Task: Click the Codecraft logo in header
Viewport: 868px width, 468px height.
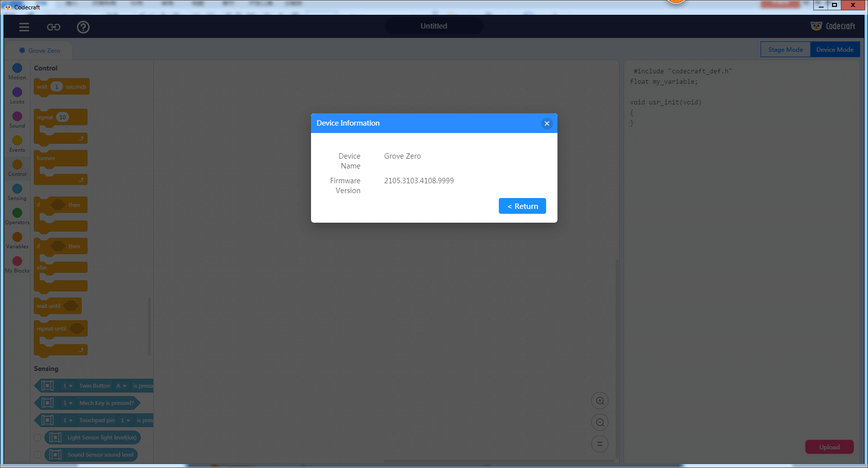Action: (833, 26)
